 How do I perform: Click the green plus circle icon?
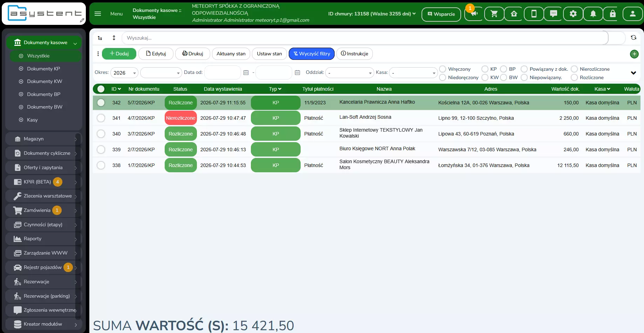[x=634, y=54]
